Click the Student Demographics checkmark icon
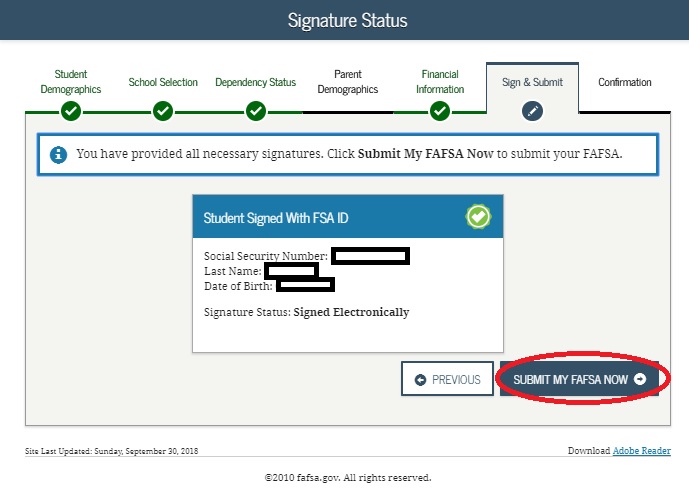This screenshot has width=689, height=492. [x=71, y=111]
